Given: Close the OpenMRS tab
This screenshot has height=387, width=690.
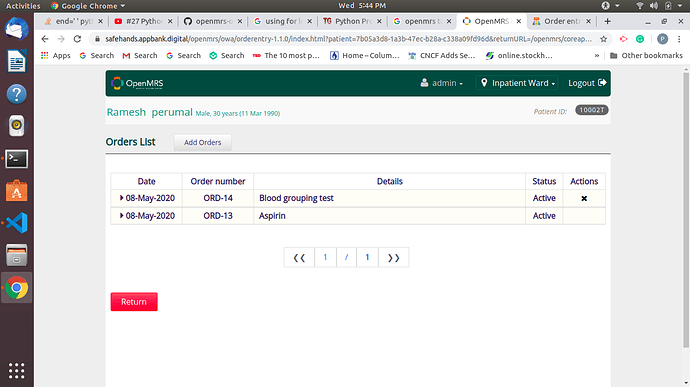Looking at the screenshot, I should pos(519,21).
